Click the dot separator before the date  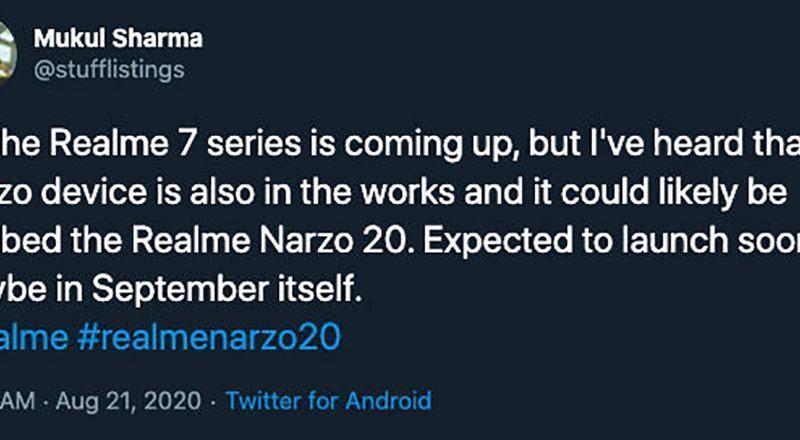50,401
